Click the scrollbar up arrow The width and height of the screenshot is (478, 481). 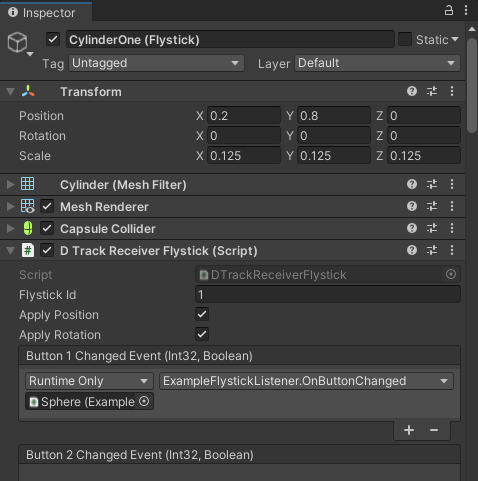click(472, 29)
